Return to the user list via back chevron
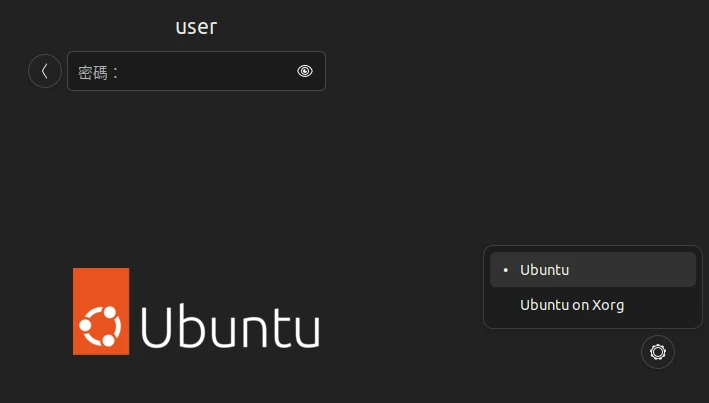The height and width of the screenshot is (403, 709). (45, 71)
